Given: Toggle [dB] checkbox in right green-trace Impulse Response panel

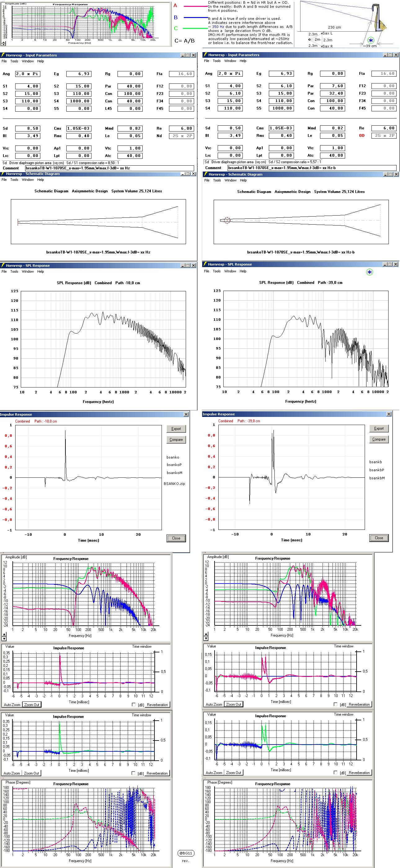Looking at the screenshot, I should (336, 773).
